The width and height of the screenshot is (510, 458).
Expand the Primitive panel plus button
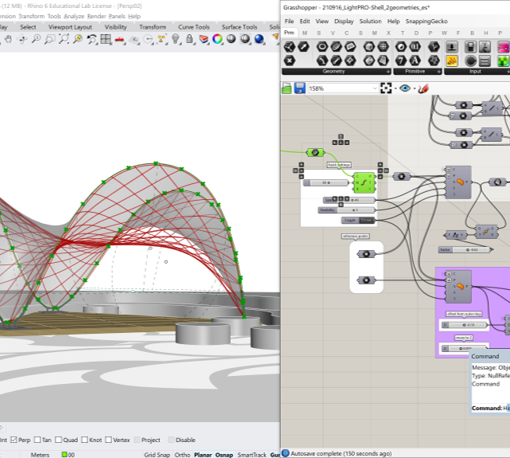click(439, 71)
